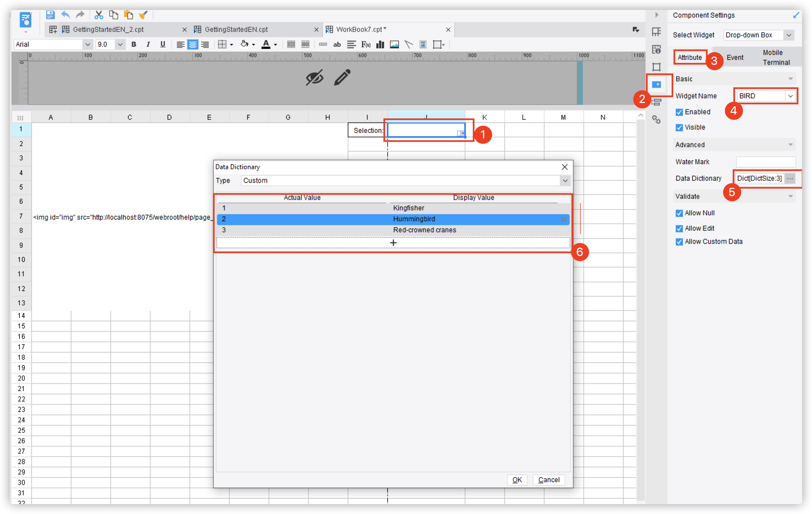
Task: Uncheck the Visible checkbox
Action: 679,127
